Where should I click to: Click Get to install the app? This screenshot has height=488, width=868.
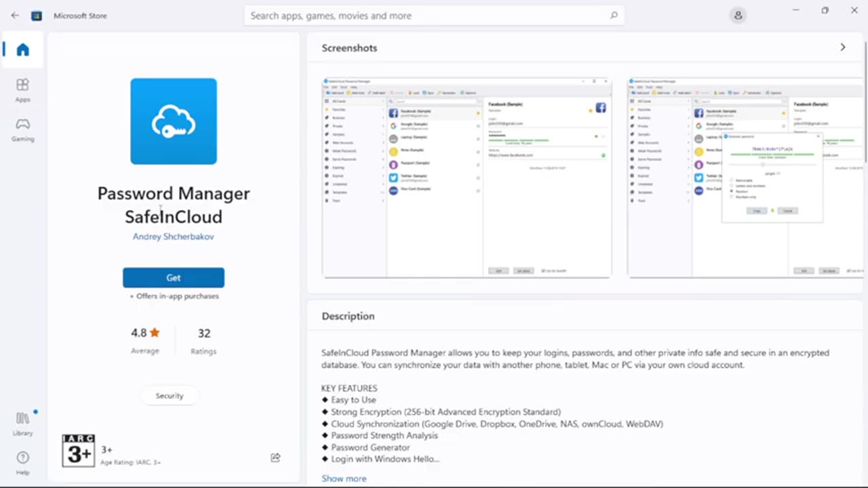tap(174, 277)
